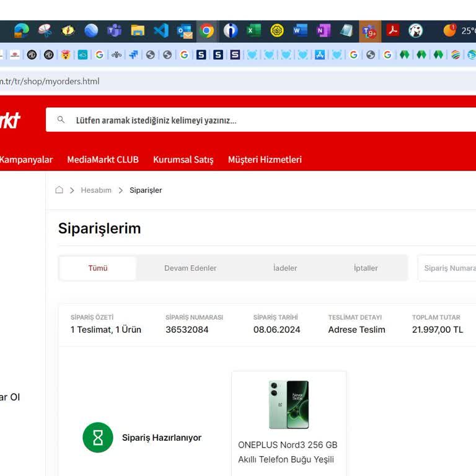Focus the Sipariş Numarası search box
Viewport: 476px width, 476px height.
click(x=447, y=268)
